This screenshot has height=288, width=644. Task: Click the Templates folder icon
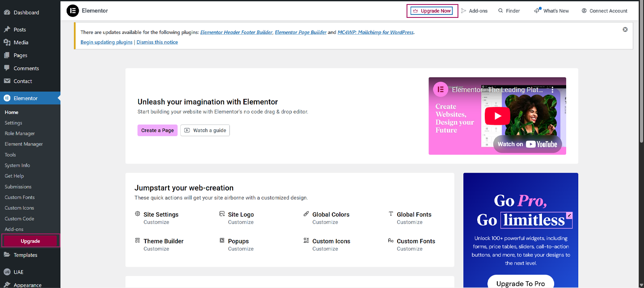[x=7, y=255]
